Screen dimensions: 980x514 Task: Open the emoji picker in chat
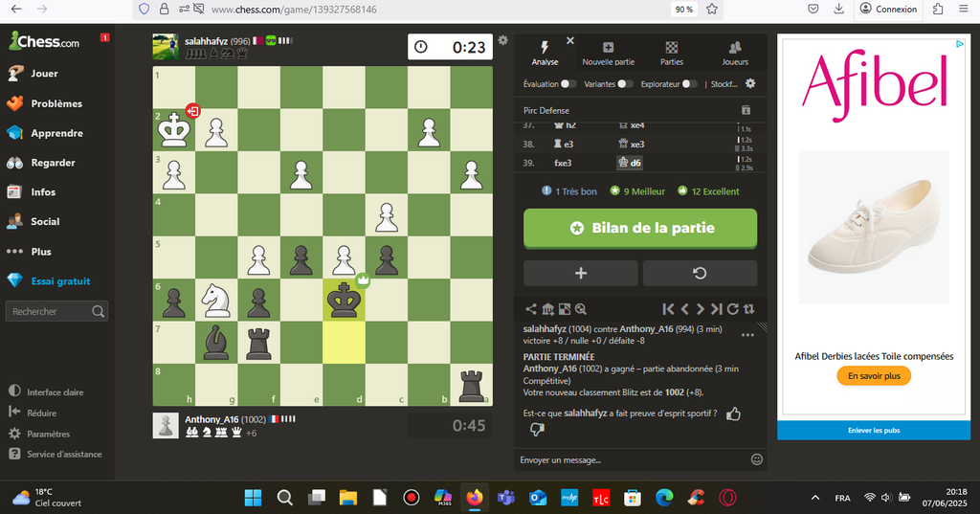pos(757,459)
